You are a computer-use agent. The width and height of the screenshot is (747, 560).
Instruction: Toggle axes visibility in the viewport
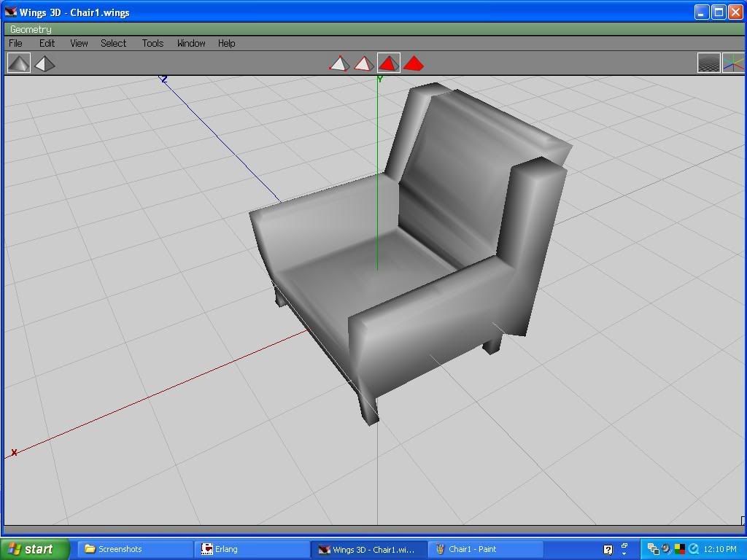click(734, 63)
